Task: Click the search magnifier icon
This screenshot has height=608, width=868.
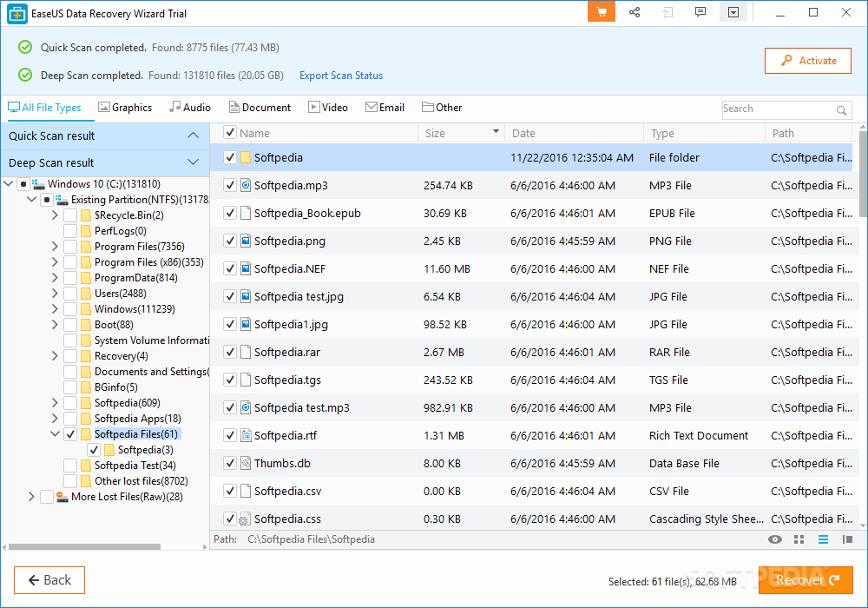Action: [841, 110]
